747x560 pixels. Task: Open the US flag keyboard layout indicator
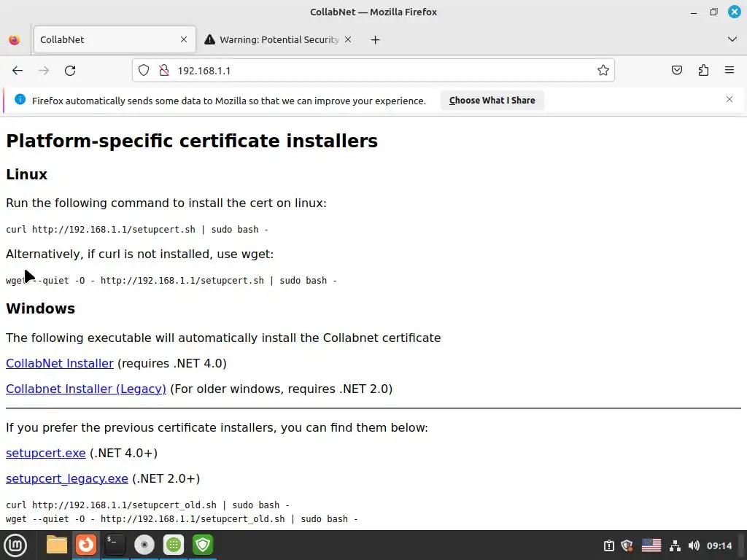tap(651, 545)
